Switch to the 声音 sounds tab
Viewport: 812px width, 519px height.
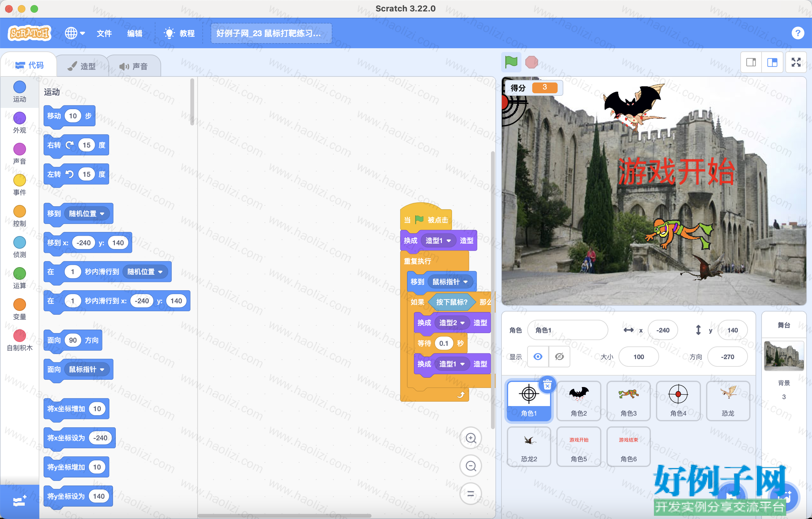(134, 66)
